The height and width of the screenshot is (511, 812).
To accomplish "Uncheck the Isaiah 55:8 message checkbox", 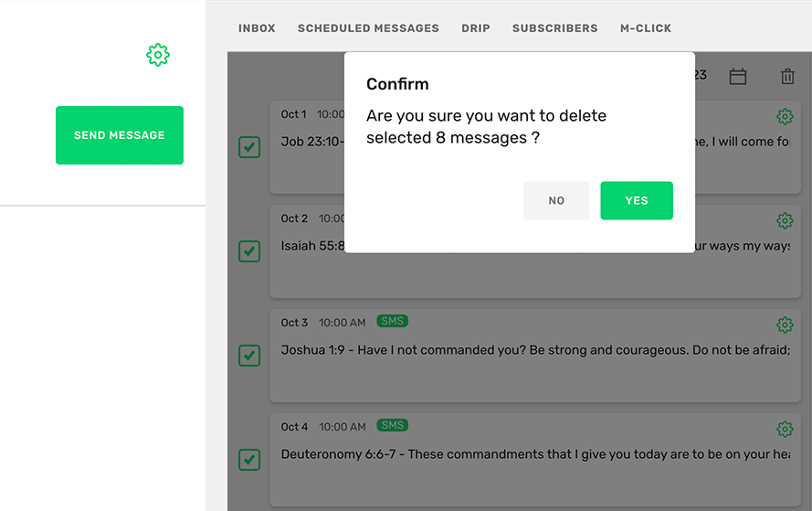I will pos(249,251).
